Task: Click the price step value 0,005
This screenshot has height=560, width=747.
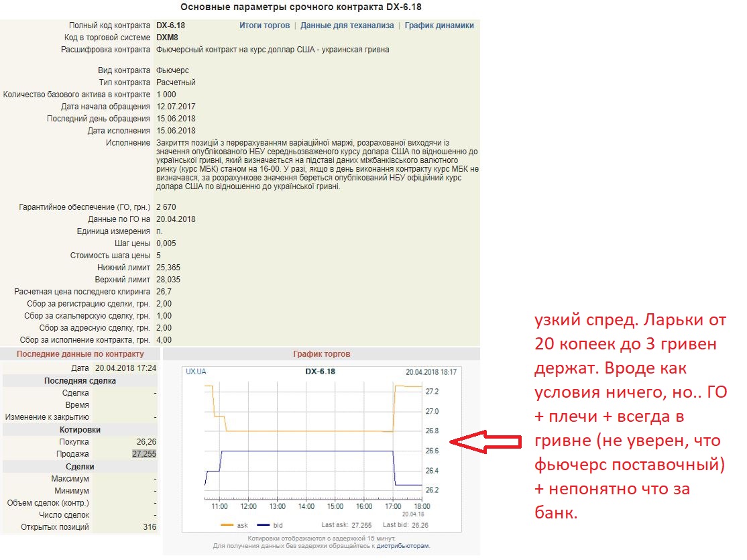Action: click(x=166, y=243)
